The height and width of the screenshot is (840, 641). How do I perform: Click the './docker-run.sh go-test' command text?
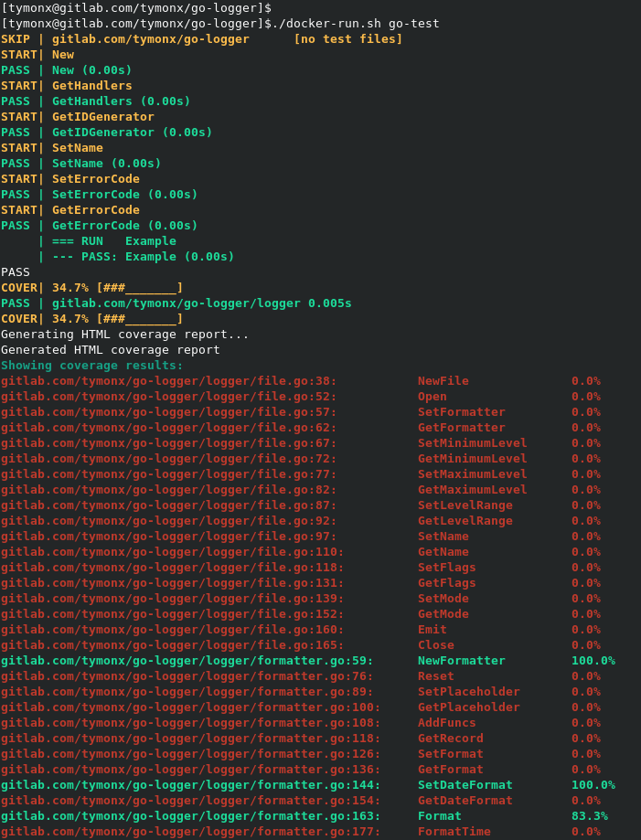(x=357, y=24)
